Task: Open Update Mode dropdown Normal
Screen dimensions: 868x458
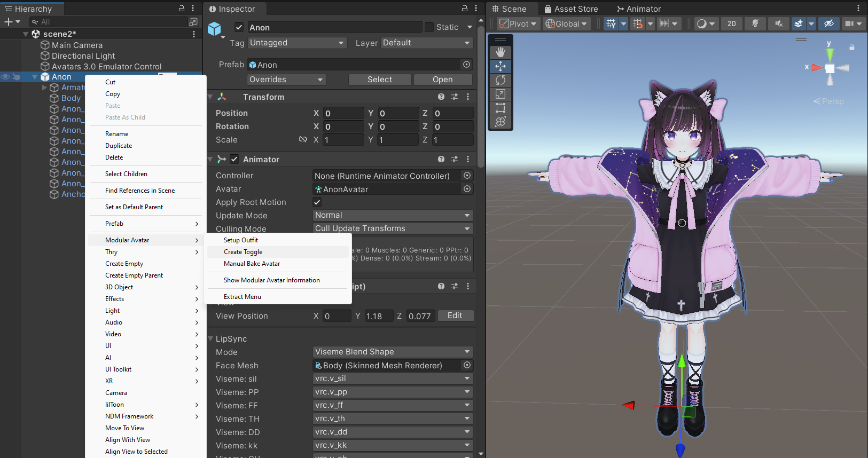Action: (393, 215)
